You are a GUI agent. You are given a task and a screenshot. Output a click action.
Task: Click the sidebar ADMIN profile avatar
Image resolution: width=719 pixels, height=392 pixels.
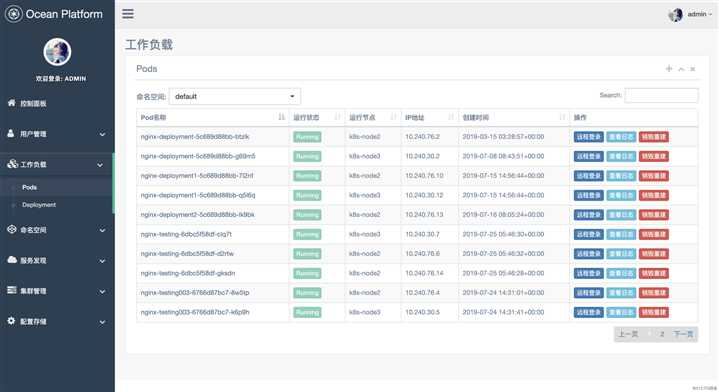coord(57,52)
